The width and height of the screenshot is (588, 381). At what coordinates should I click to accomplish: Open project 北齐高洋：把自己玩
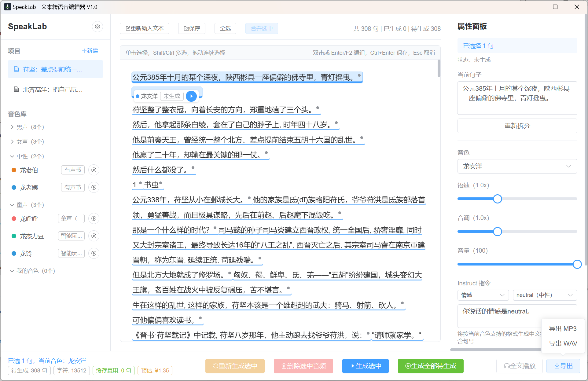[55, 90]
